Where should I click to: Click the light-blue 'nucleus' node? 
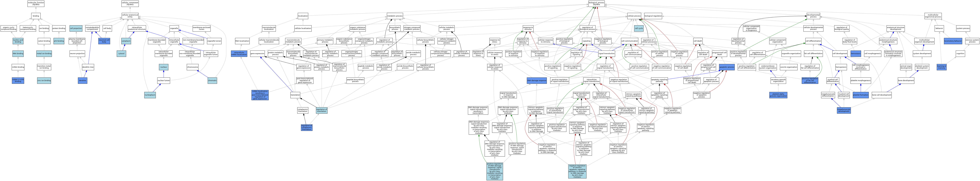tap(164, 67)
